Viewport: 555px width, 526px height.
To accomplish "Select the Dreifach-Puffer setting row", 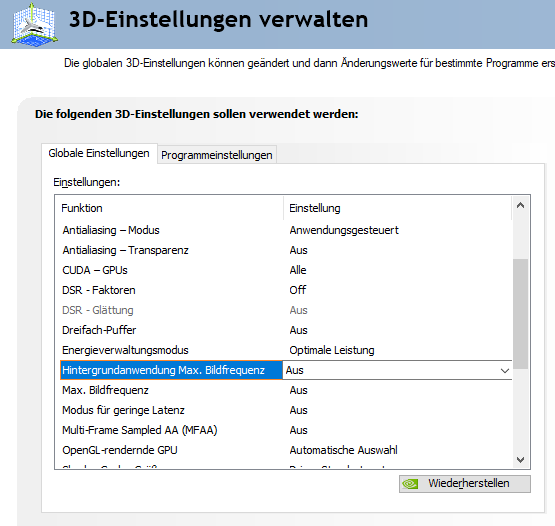I will 286,330.
